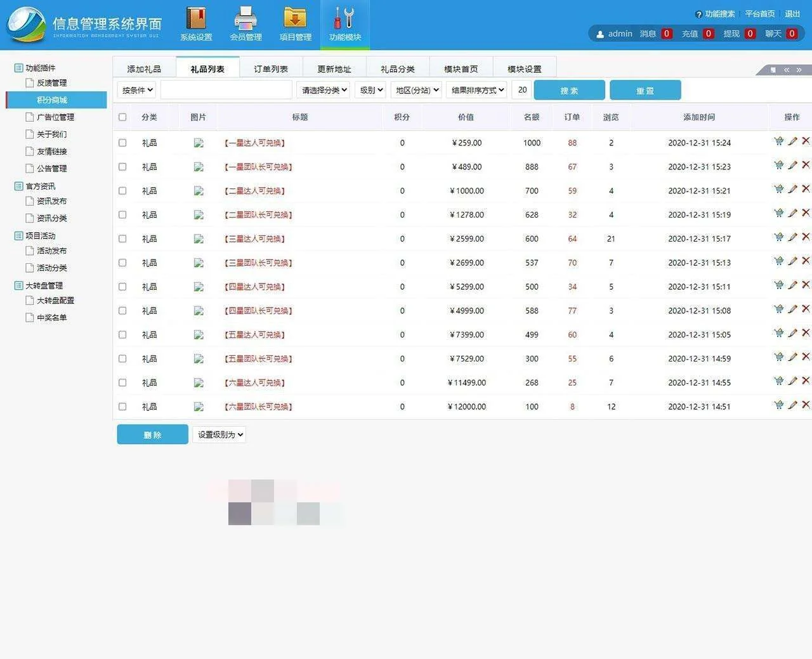The width and height of the screenshot is (812, 659).
Task: Switch to the 订单列表 tab
Action: coord(271,69)
